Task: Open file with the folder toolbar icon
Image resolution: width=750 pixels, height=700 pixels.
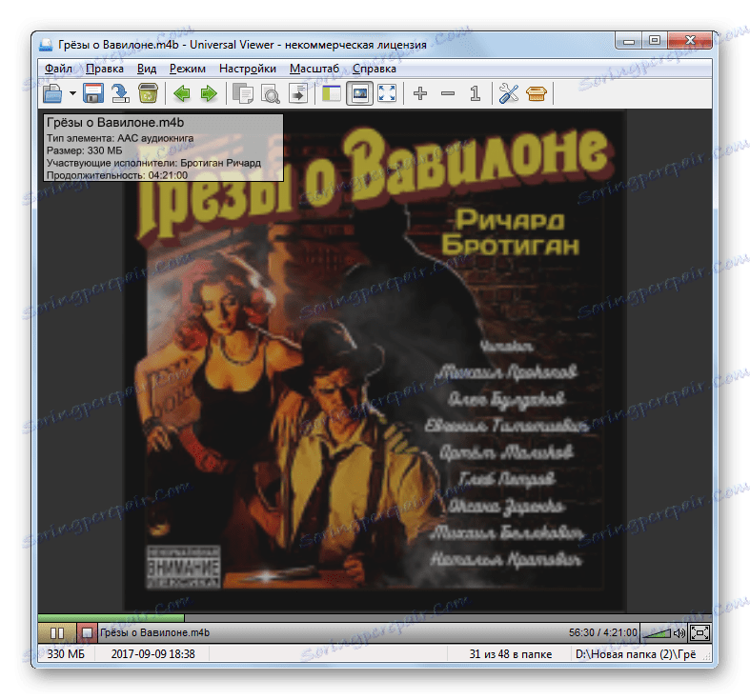Action: tap(52, 93)
